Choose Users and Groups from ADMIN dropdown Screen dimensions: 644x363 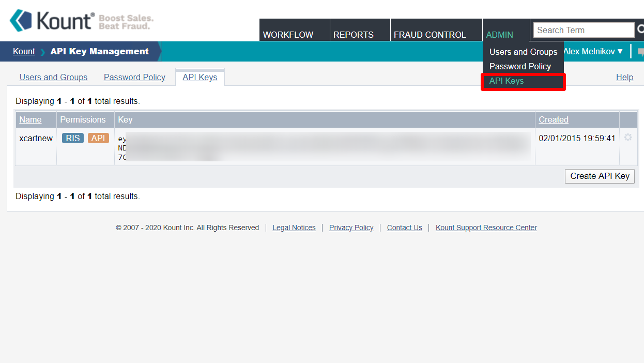point(523,52)
